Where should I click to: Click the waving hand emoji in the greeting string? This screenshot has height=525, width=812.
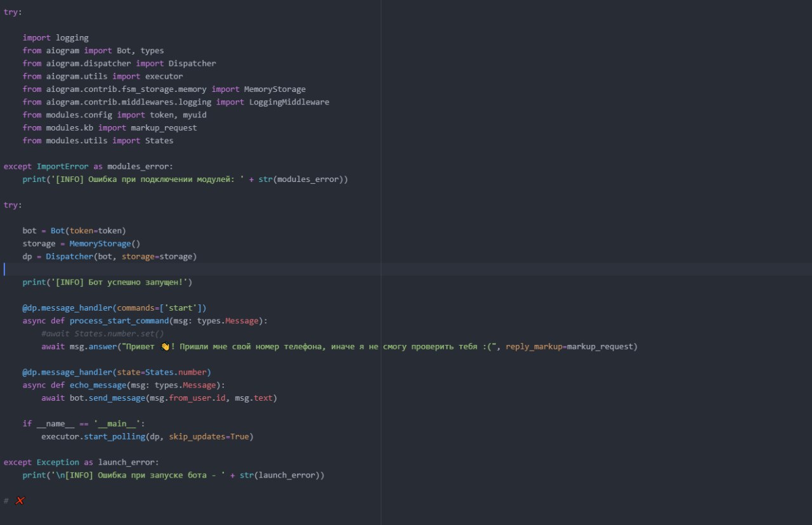point(166,347)
